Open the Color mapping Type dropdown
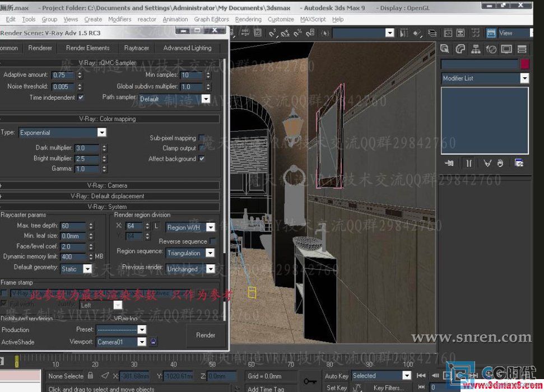This screenshot has height=392, width=544. coord(101,133)
